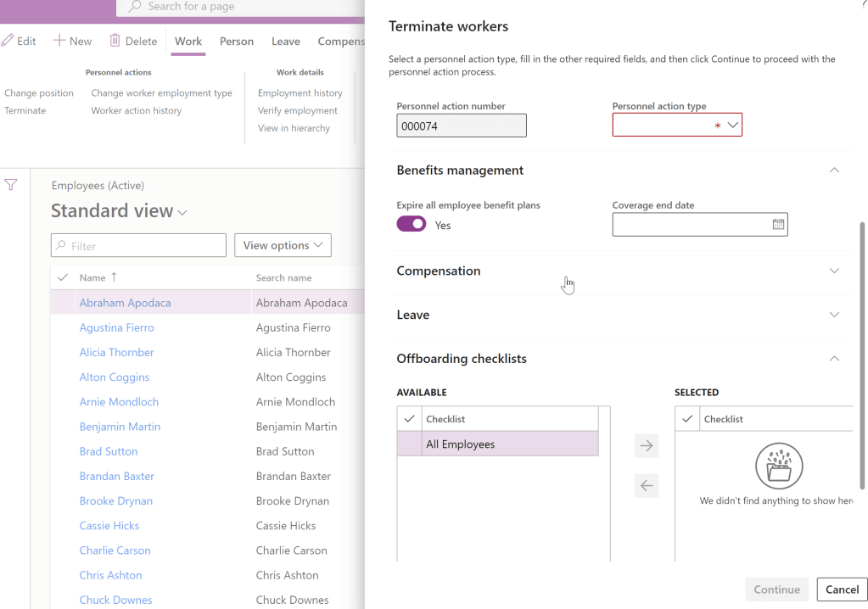
Task: Click the left arrow to remove checklist
Action: 647,486
